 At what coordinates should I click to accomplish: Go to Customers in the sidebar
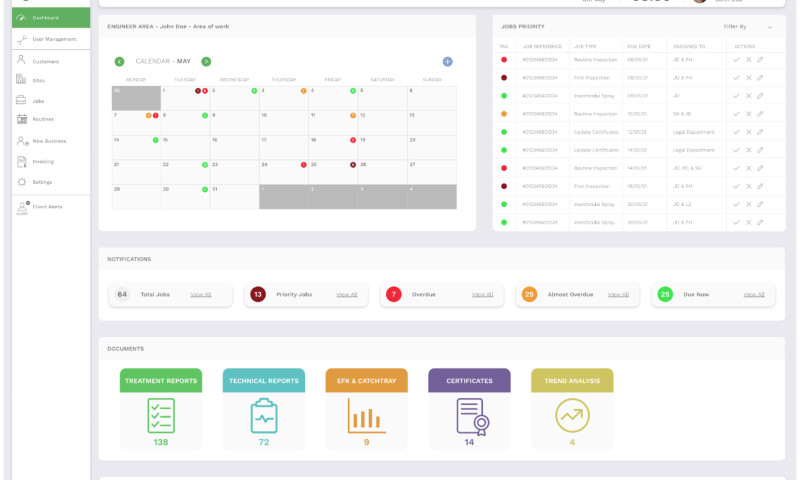[x=46, y=61]
